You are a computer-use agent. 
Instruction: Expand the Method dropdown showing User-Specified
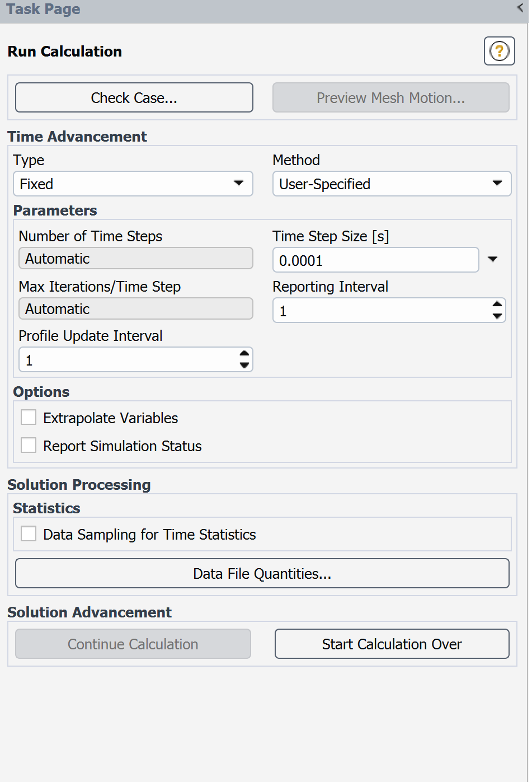(392, 184)
